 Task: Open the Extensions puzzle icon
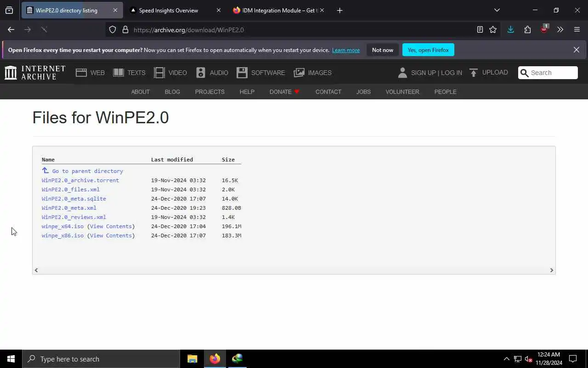527,29
